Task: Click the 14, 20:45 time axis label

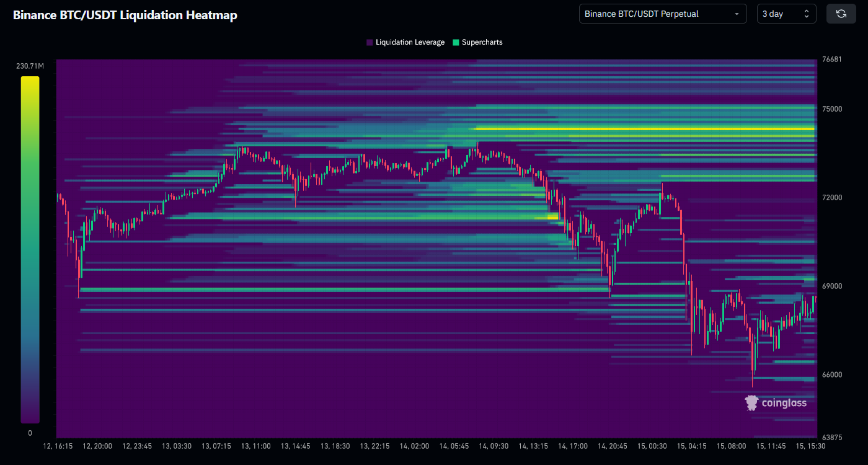Action: (x=613, y=446)
